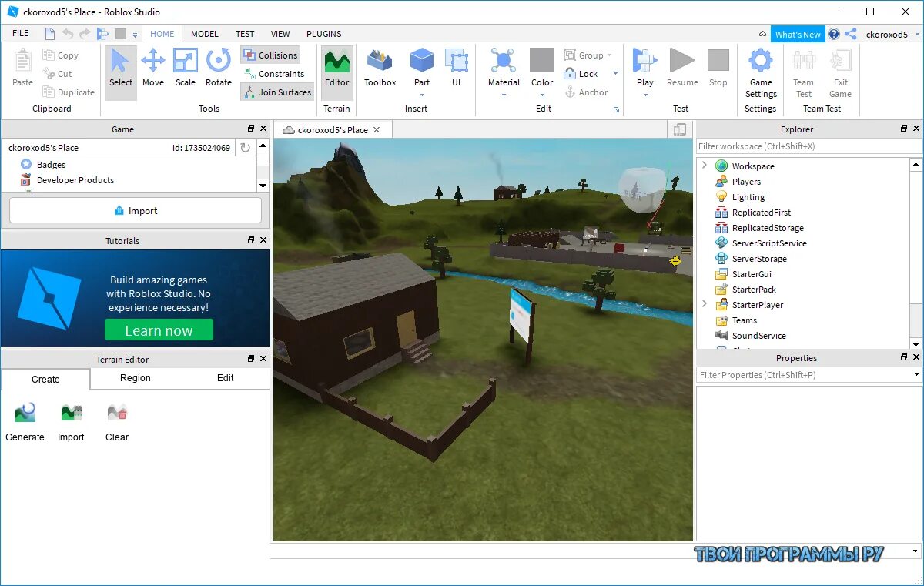Viewport: 924px width, 586px height.
Task: Click the ckoroxod5 username
Action: (x=887, y=34)
